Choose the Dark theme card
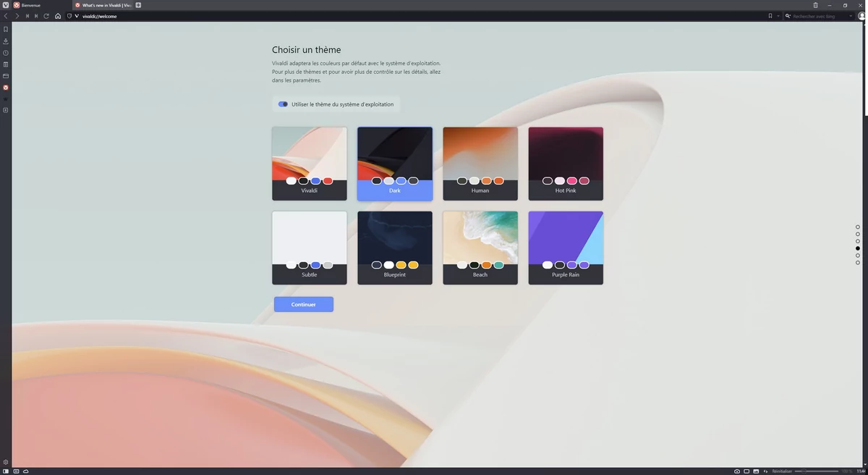This screenshot has height=475, width=868. click(x=395, y=164)
